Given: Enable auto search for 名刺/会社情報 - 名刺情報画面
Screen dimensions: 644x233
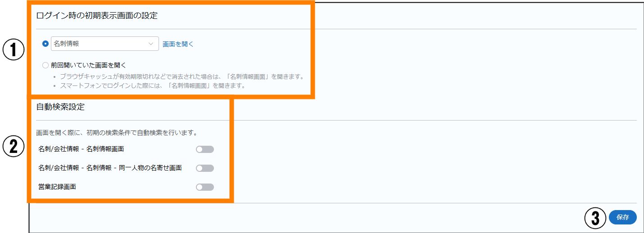Looking at the screenshot, I should [205, 149].
